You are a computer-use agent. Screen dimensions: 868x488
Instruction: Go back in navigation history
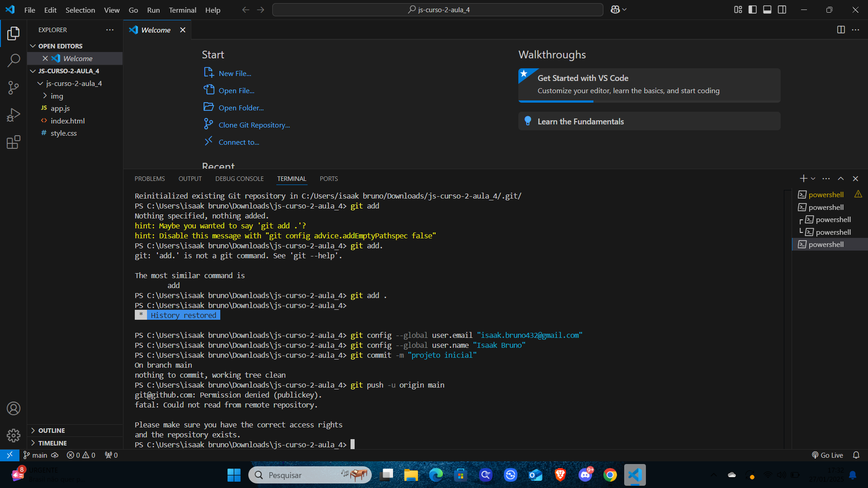pos(246,9)
